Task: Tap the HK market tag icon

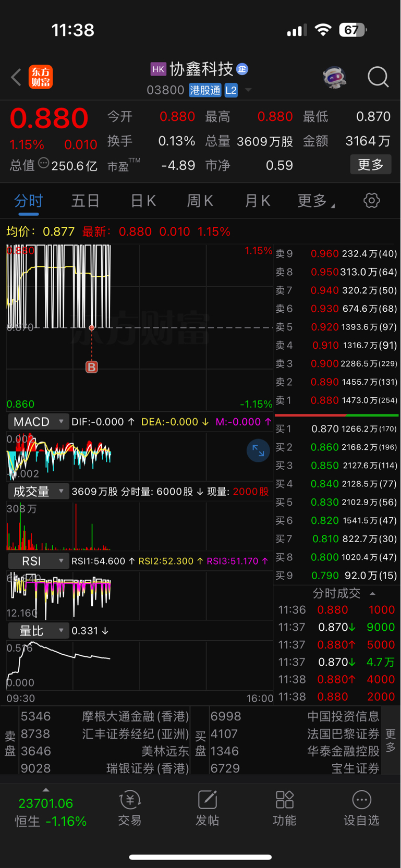Action: pos(158,69)
